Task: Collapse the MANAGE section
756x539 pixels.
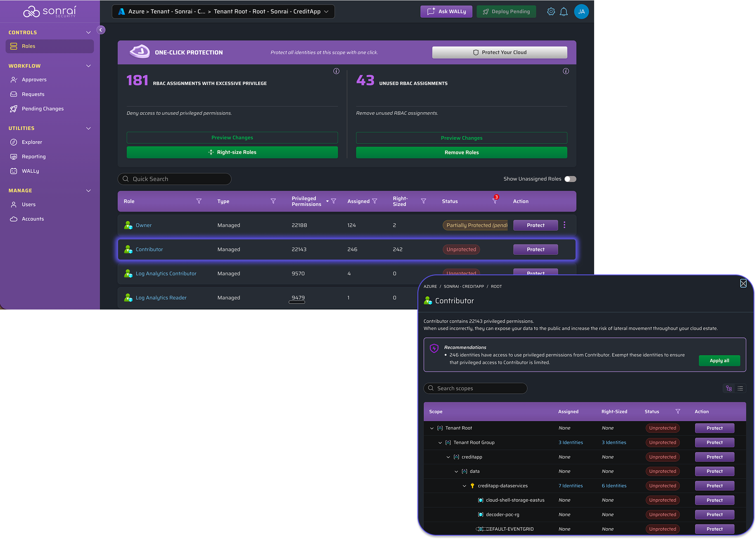Action: coord(88,191)
